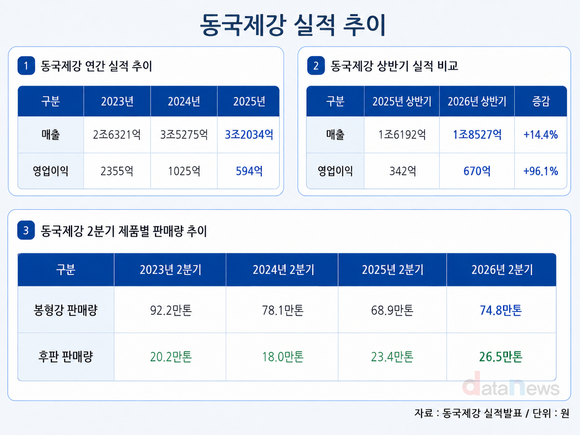Click the cell '2조6321억'
Image resolution: width=580 pixels, height=435 pixels.
117,135
